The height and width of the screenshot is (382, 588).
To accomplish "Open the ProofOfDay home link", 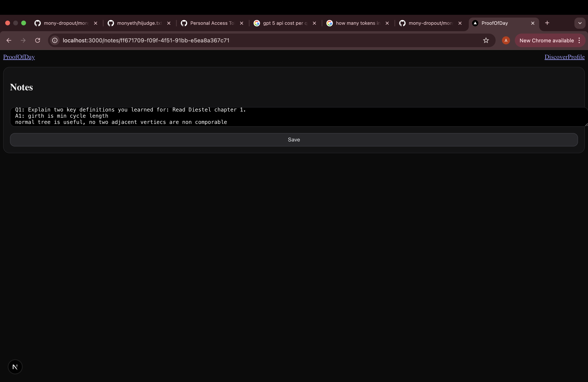I will pyautogui.click(x=19, y=57).
